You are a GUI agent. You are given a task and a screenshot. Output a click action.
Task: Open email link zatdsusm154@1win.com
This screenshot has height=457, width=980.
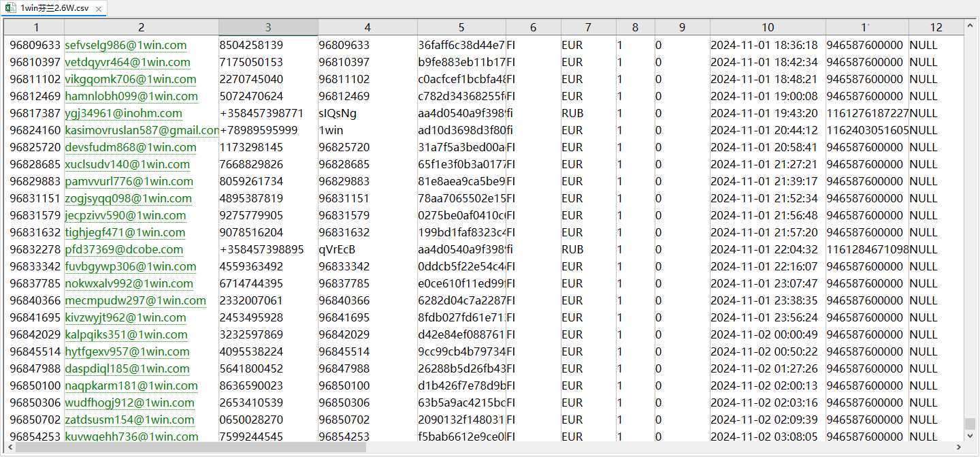[130, 420]
